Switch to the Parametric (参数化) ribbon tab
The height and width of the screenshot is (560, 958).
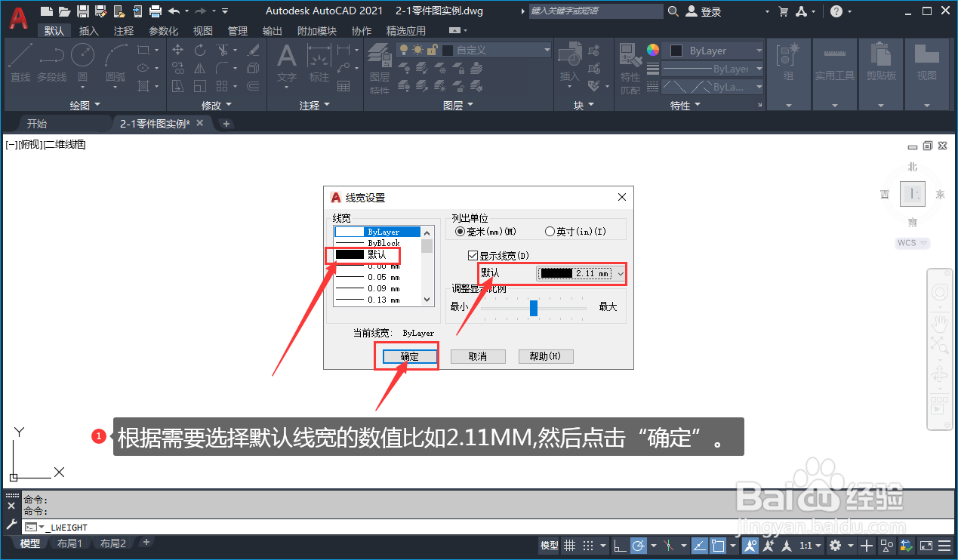tap(164, 31)
